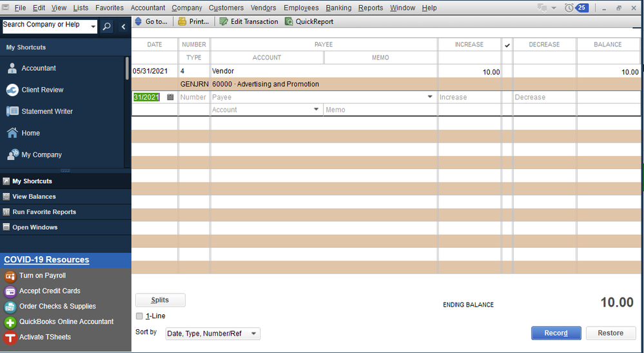The image size is (644, 353).
Task: Open the Reports menu
Action: tap(371, 8)
